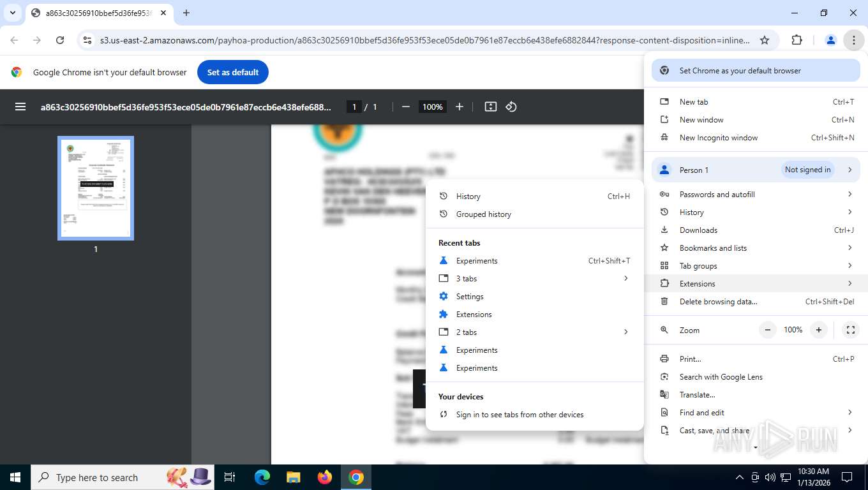Select New window menu item
The width and height of the screenshot is (868, 490).
[756, 120]
